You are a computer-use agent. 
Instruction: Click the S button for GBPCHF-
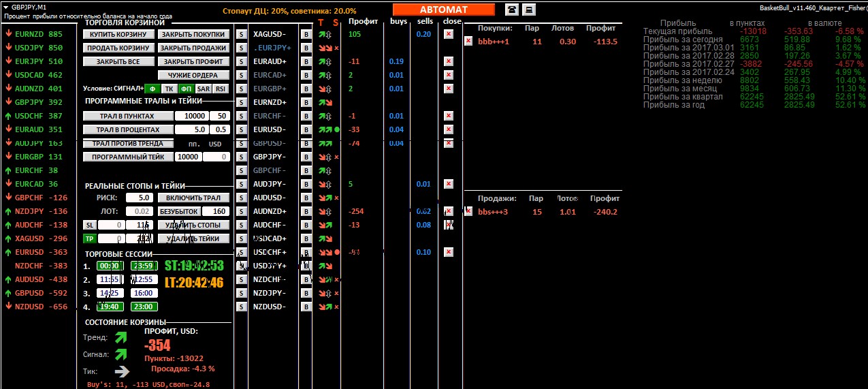pyautogui.click(x=241, y=170)
